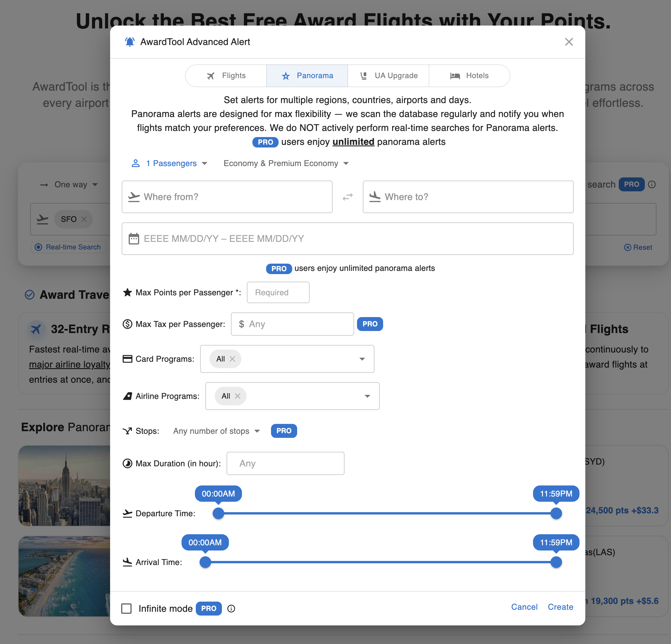Click the Max Tax dollar-circle icon
The image size is (671, 644).
point(127,324)
